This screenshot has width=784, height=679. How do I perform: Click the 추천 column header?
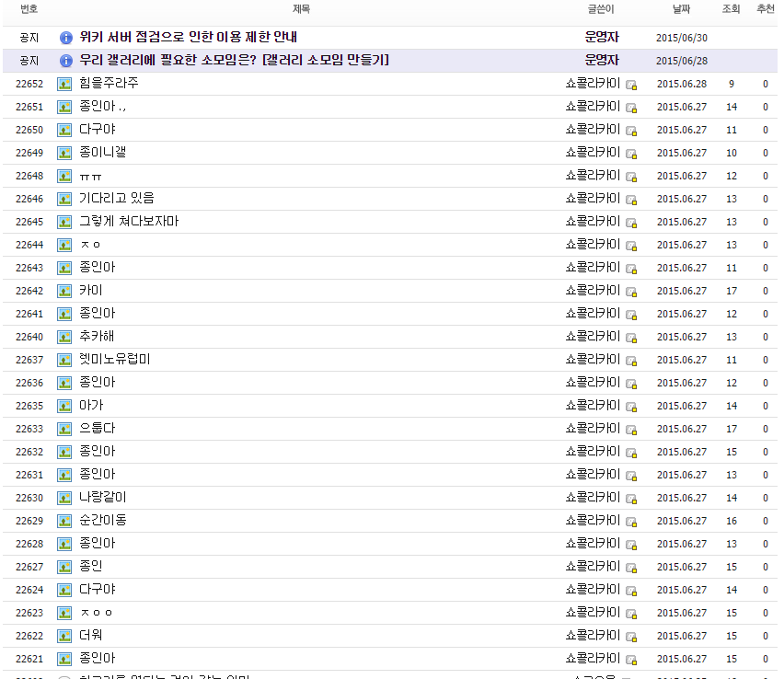click(x=766, y=9)
